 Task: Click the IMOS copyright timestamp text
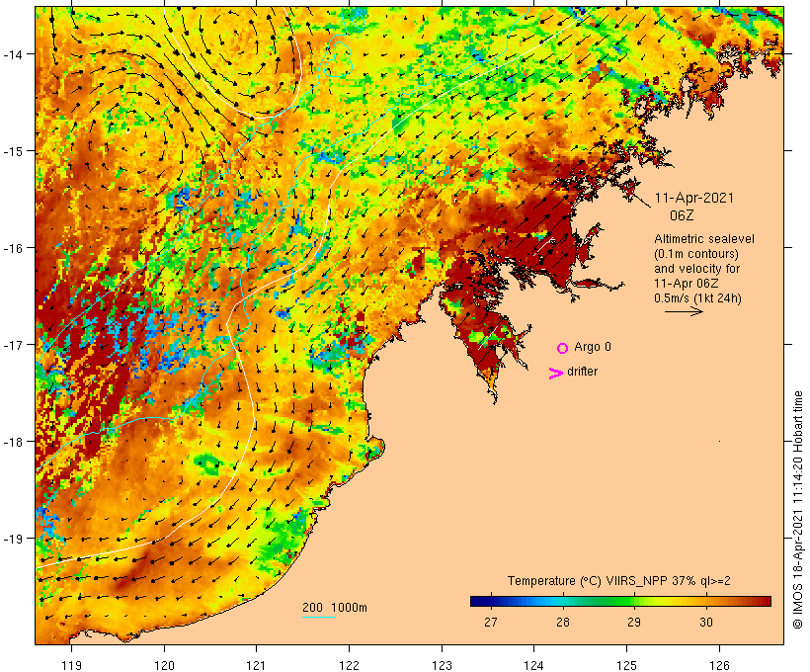coord(797,510)
